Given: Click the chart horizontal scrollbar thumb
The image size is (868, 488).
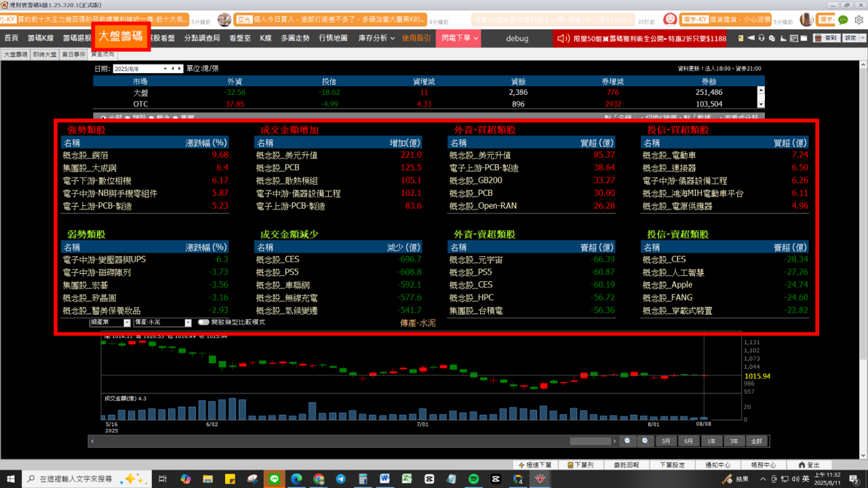Looking at the screenshot, I should tap(591, 441).
